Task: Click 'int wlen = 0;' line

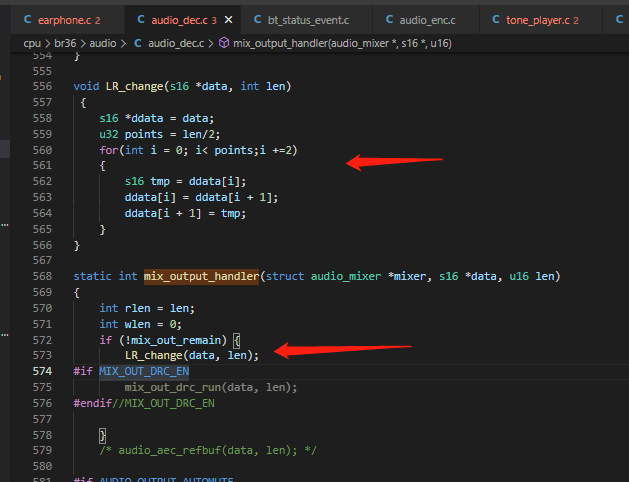Action: pos(141,324)
